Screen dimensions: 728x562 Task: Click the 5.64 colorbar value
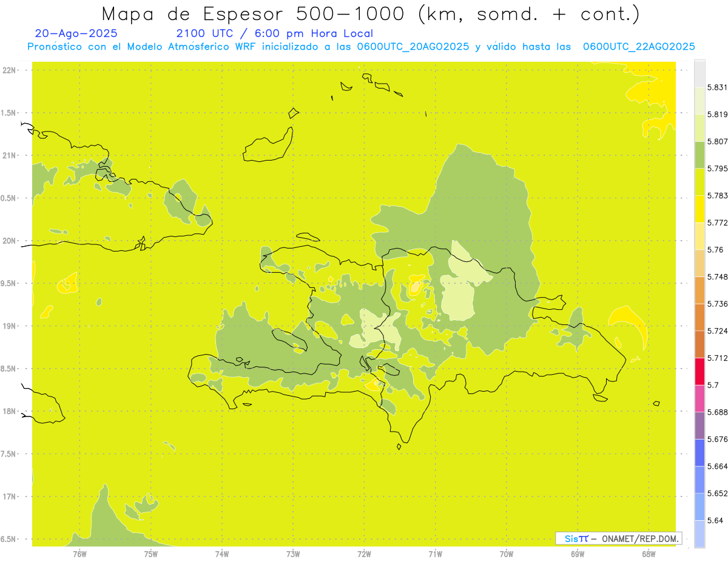715,521
